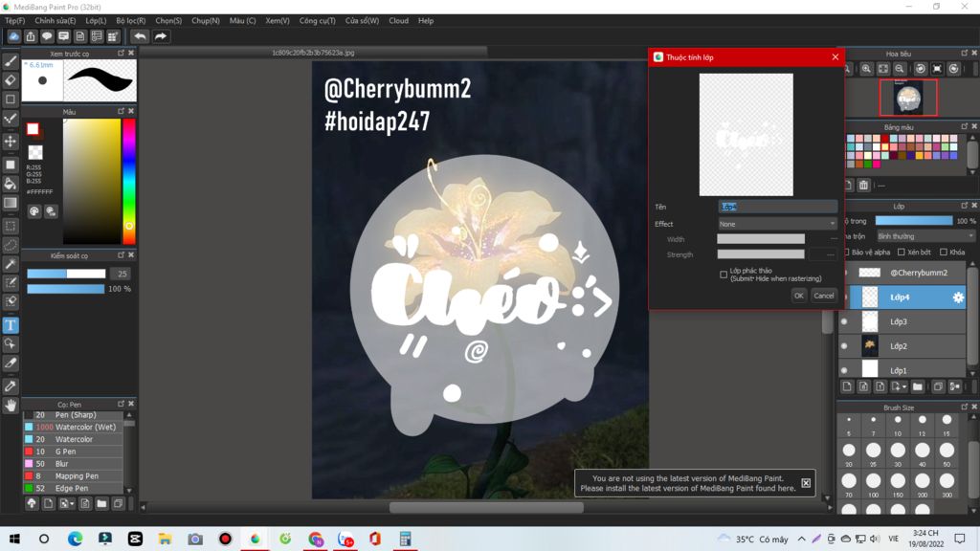
Task: Click the red foreground color swatch
Action: pyautogui.click(x=33, y=129)
